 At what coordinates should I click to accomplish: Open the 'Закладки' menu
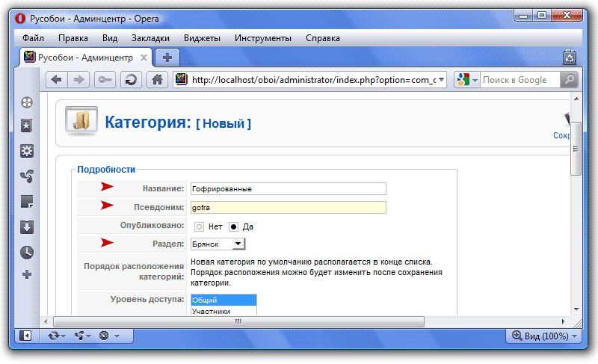150,38
